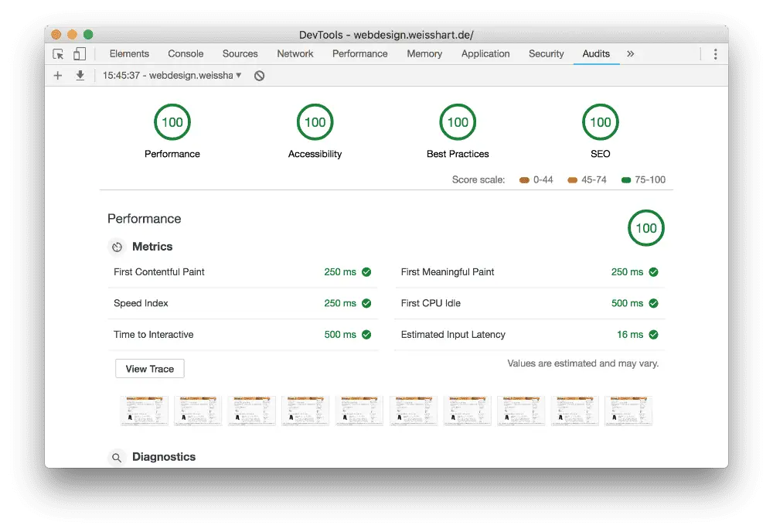Open the DevTools three-dot customize menu
Image resolution: width=773 pixels, height=532 pixels.
(715, 54)
